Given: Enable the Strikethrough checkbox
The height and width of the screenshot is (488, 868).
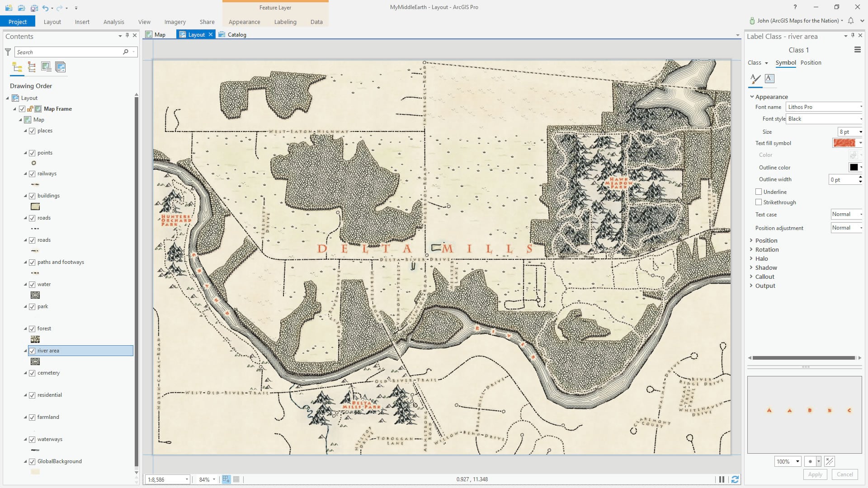Looking at the screenshot, I should pyautogui.click(x=759, y=202).
